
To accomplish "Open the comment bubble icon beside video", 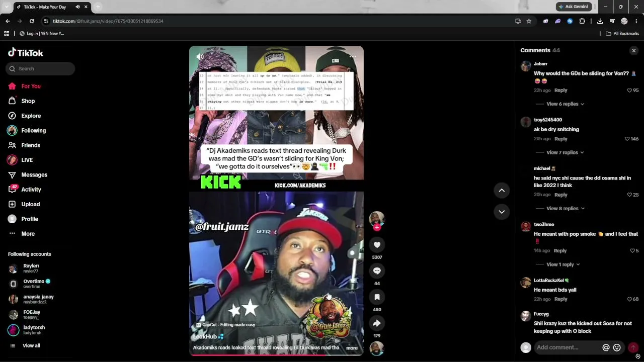I will (x=377, y=271).
